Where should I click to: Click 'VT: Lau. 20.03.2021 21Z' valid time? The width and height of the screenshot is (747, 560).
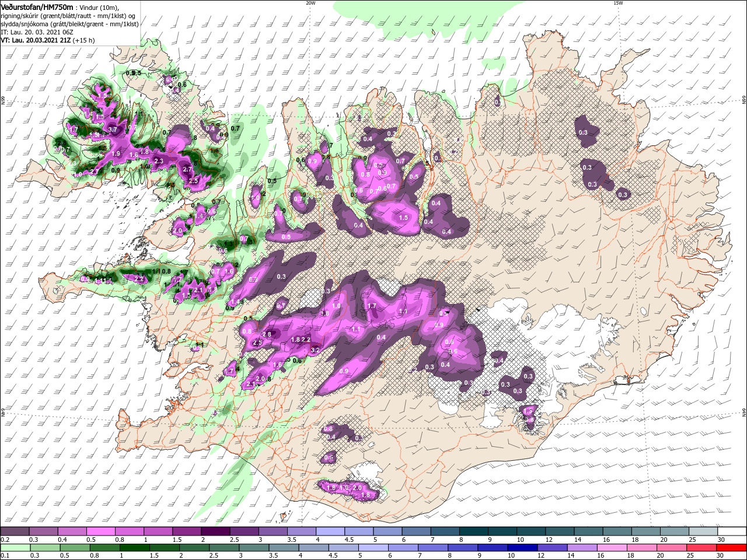pyautogui.click(x=36, y=40)
